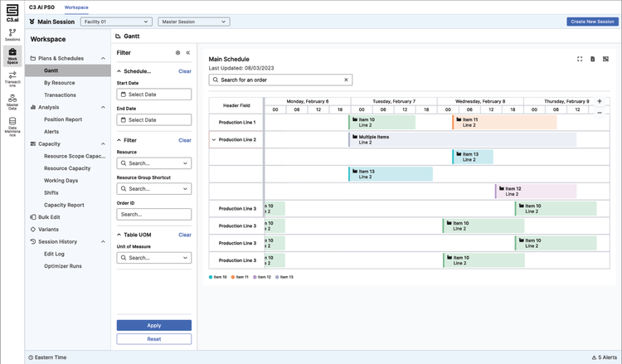This screenshot has width=622, height=364.
Task: Open Resource Capacity in the Workspace menu
Action: point(67,168)
